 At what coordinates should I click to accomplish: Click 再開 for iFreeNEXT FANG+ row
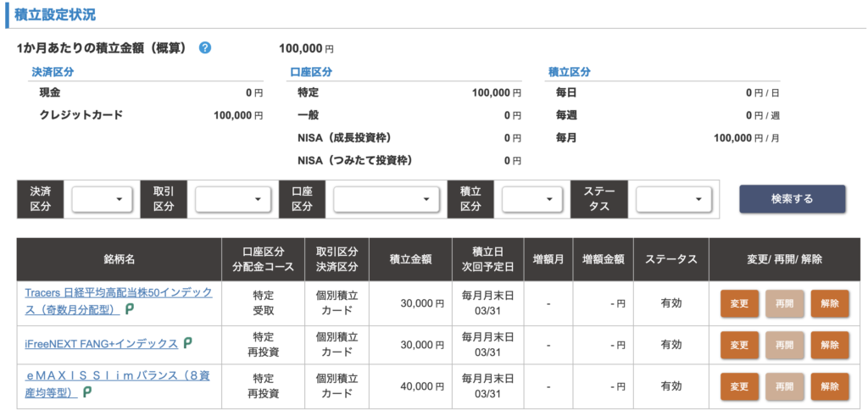(x=784, y=345)
